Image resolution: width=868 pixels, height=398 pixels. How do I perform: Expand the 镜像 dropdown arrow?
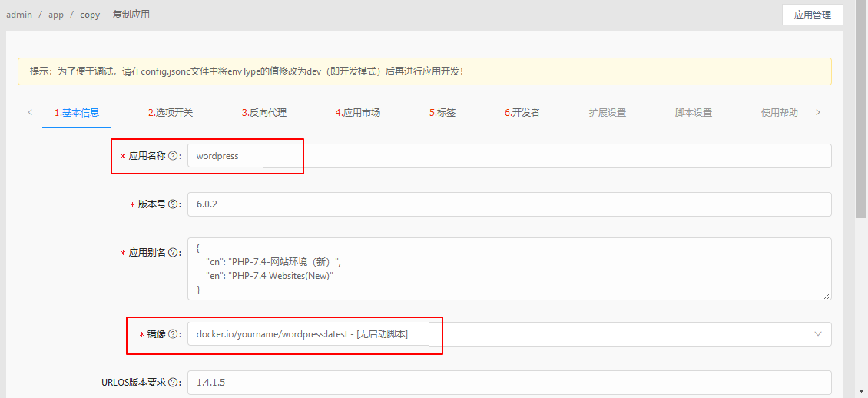point(817,334)
